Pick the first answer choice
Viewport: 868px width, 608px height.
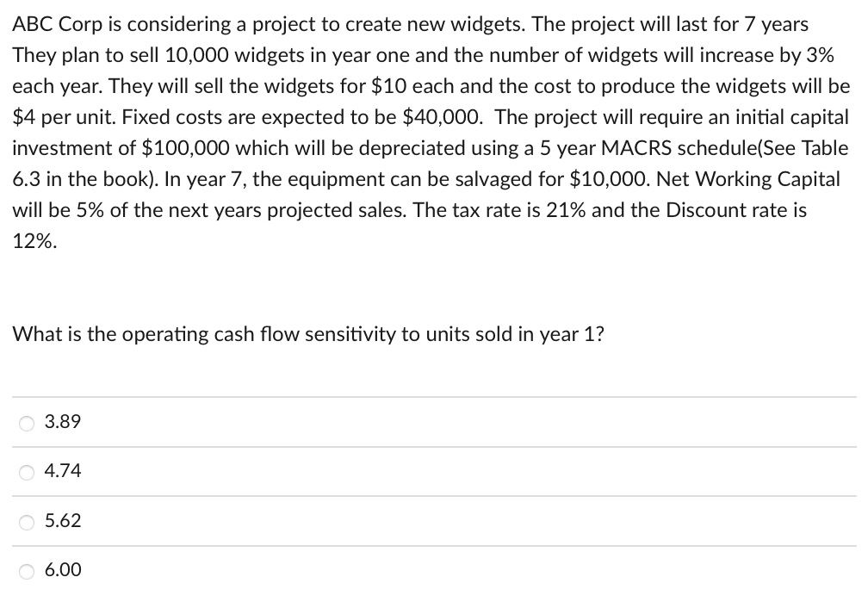pyautogui.click(x=63, y=422)
